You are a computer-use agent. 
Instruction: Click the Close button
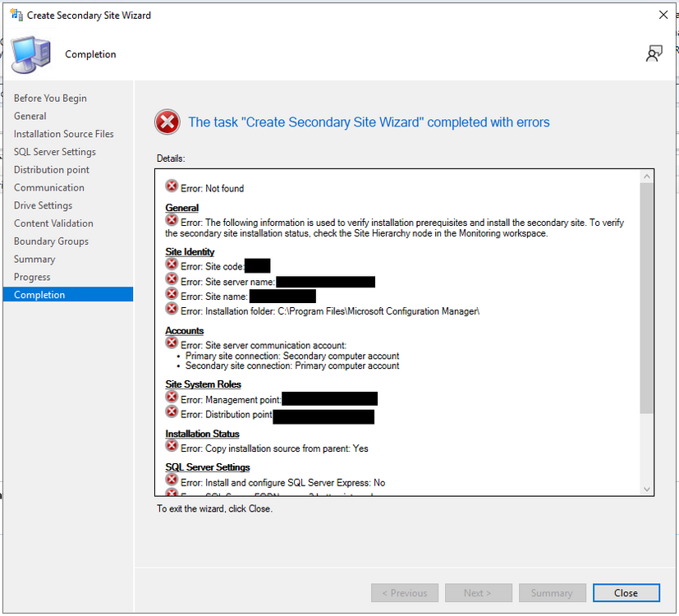(626, 593)
